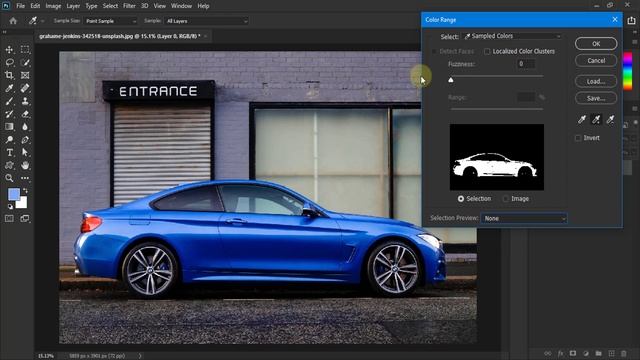Click the Subtract from Sample eyedropper
Screen dimensions: 640x360
pyautogui.click(x=610, y=119)
